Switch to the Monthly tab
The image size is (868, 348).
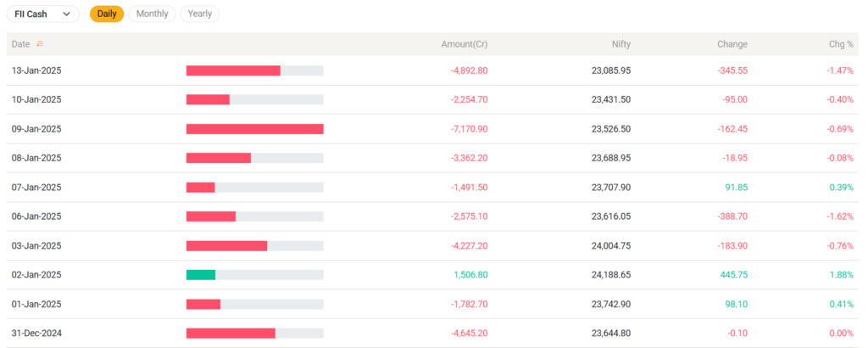click(x=153, y=14)
